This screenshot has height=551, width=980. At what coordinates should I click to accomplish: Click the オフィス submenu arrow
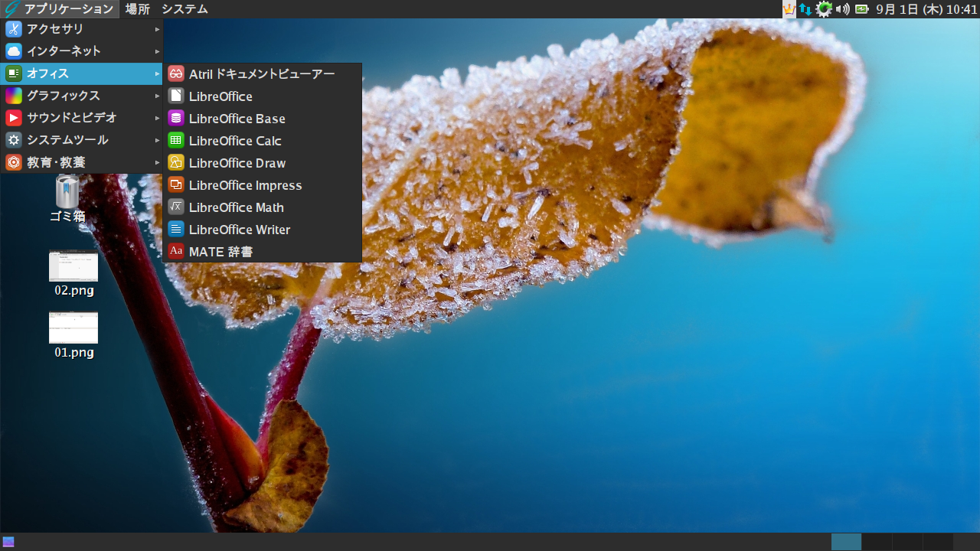coord(157,73)
